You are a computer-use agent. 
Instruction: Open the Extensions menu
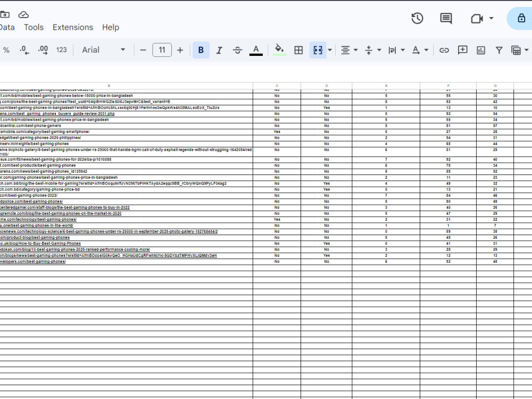point(72,27)
